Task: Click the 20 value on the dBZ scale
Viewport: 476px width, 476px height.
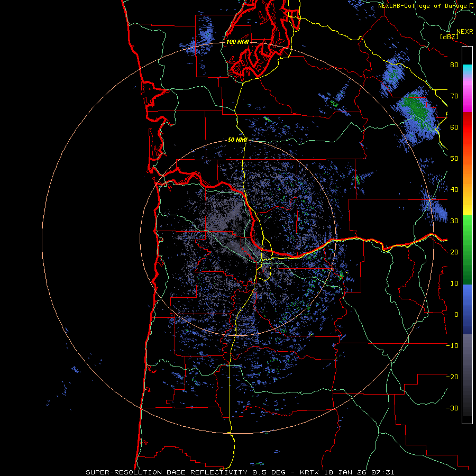Action: (x=454, y=252)
